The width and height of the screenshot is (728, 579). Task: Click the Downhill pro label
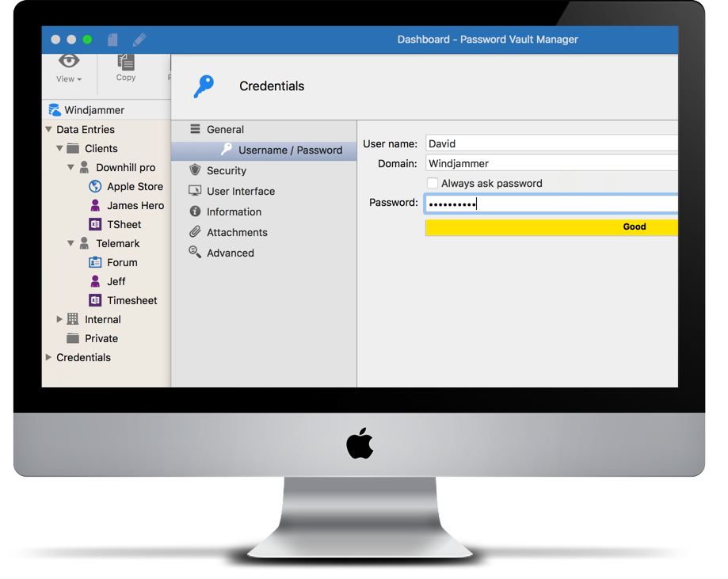126,168
